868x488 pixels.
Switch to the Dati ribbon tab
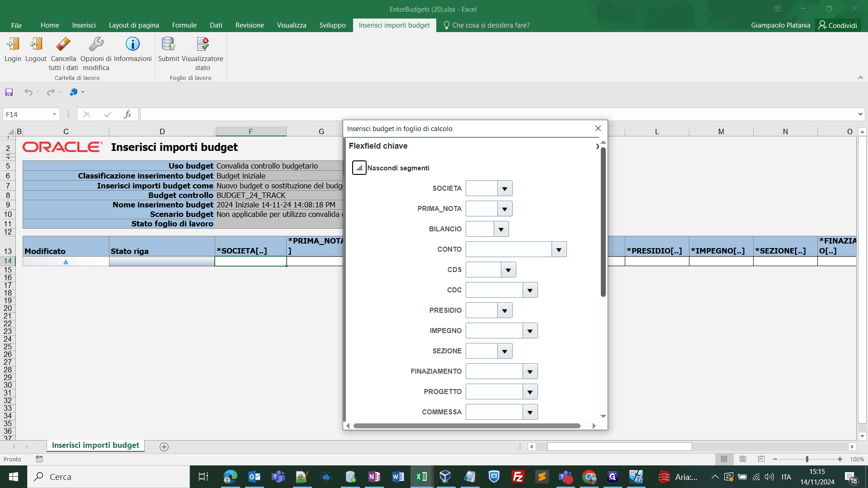click(216, 25)
